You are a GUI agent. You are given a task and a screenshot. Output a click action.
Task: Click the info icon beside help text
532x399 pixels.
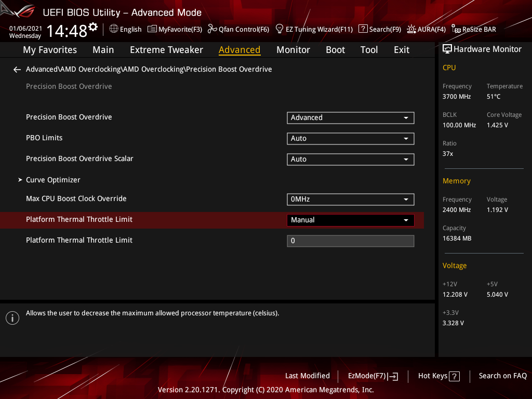pyautogui.click(x=12, y=318)
